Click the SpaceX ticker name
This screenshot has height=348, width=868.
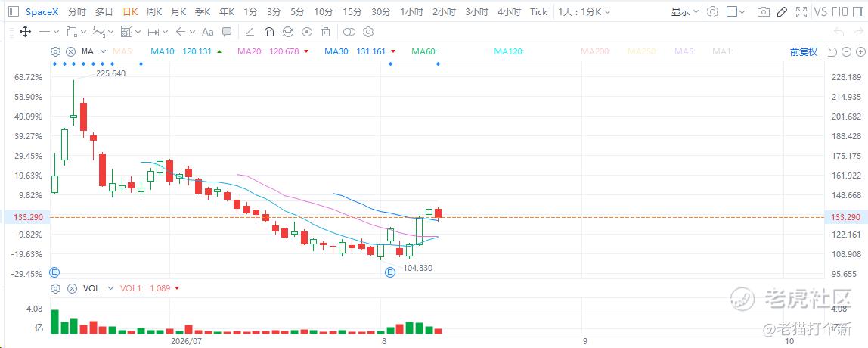42,11
